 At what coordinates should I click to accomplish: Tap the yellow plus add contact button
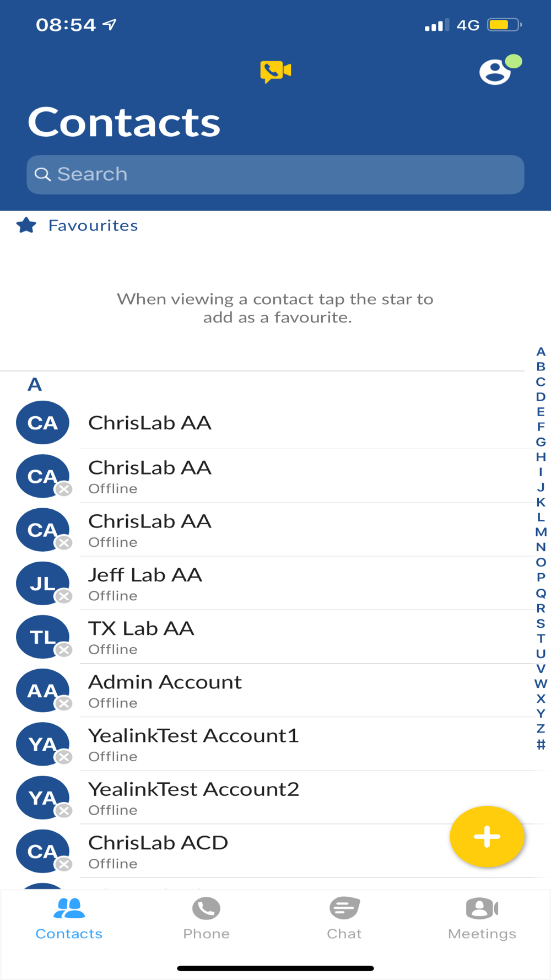click(487, 837)
